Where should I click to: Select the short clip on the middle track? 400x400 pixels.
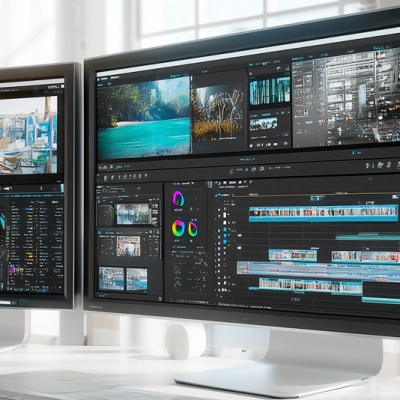coord(293,255)
